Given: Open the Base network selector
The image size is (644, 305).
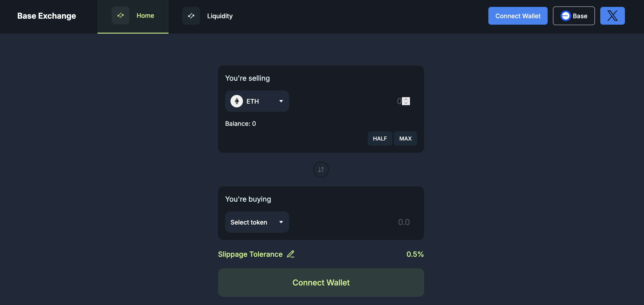Looking at the screenshot, I should coord(574,16).
